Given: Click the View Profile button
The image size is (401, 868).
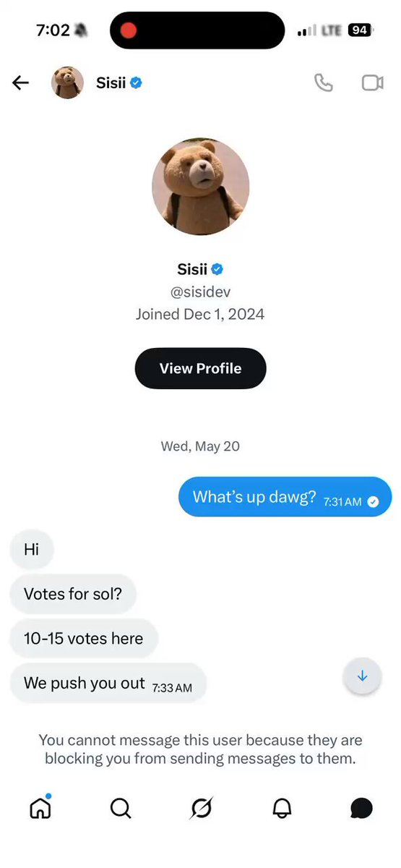Looking at the screenshot, I should (x=200, y=368).
